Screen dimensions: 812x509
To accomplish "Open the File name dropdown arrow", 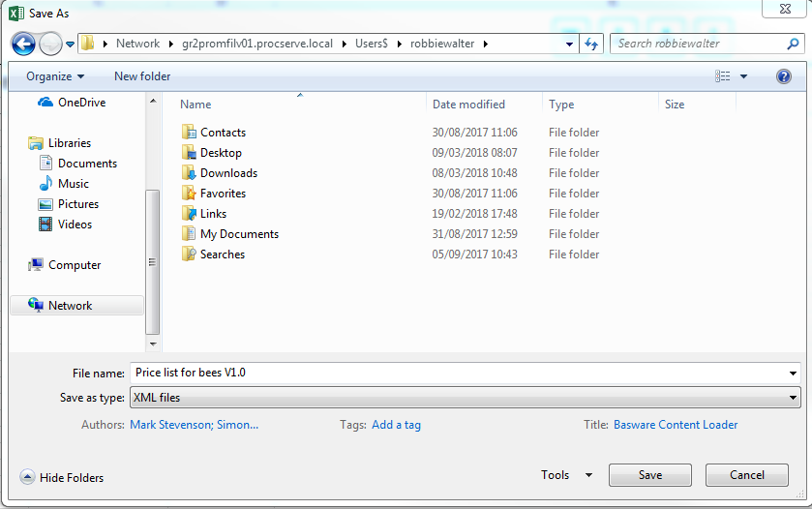I will coord(793,374).
